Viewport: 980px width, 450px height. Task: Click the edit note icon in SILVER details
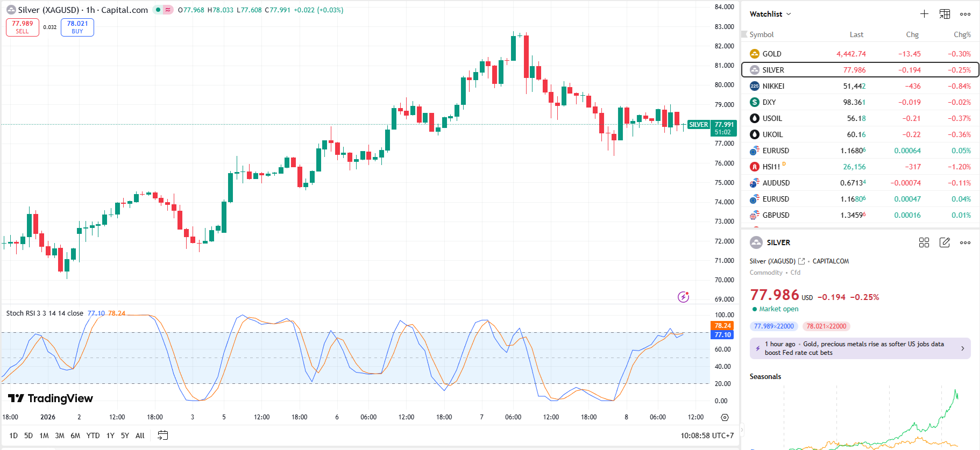click(945, 242)
